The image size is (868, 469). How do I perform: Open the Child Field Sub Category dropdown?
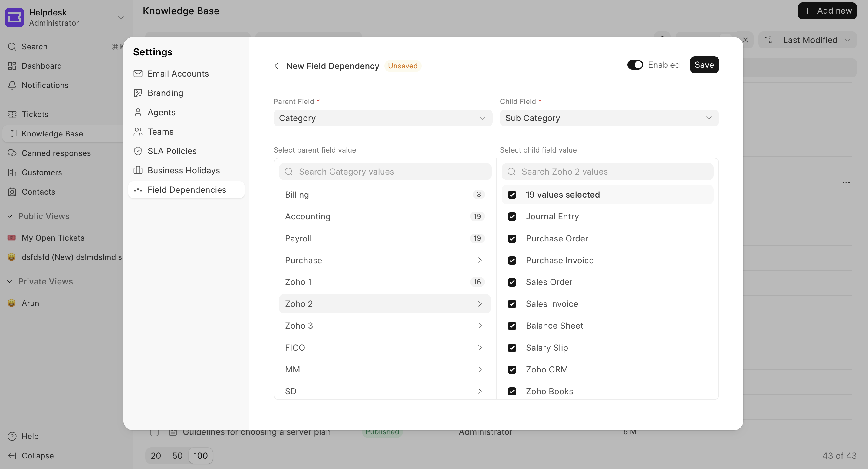pos(609,118)
